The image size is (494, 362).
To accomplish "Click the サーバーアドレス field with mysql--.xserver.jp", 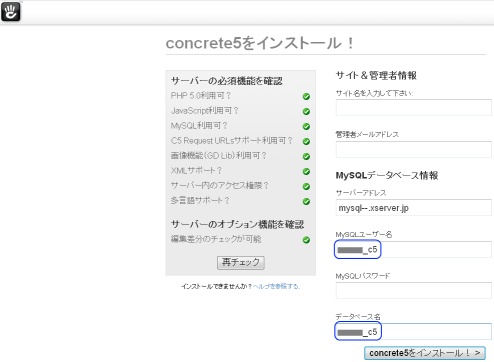I will point(413,208).
